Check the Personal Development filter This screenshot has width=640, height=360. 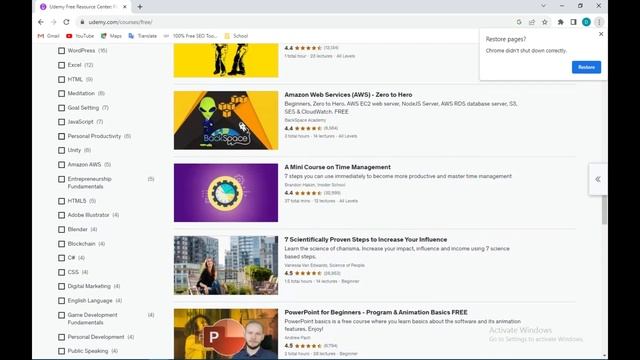[62, 337]
